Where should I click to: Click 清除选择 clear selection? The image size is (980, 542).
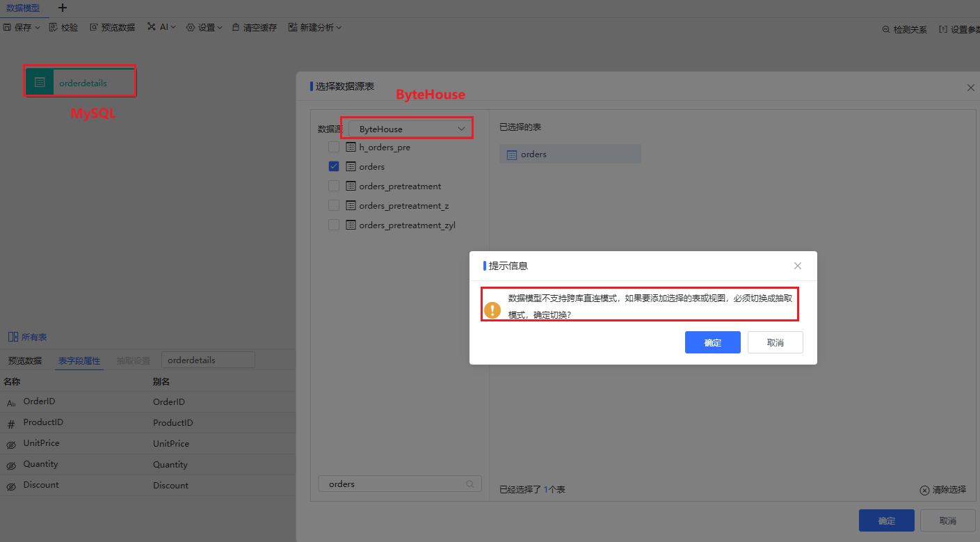(942, 490)
